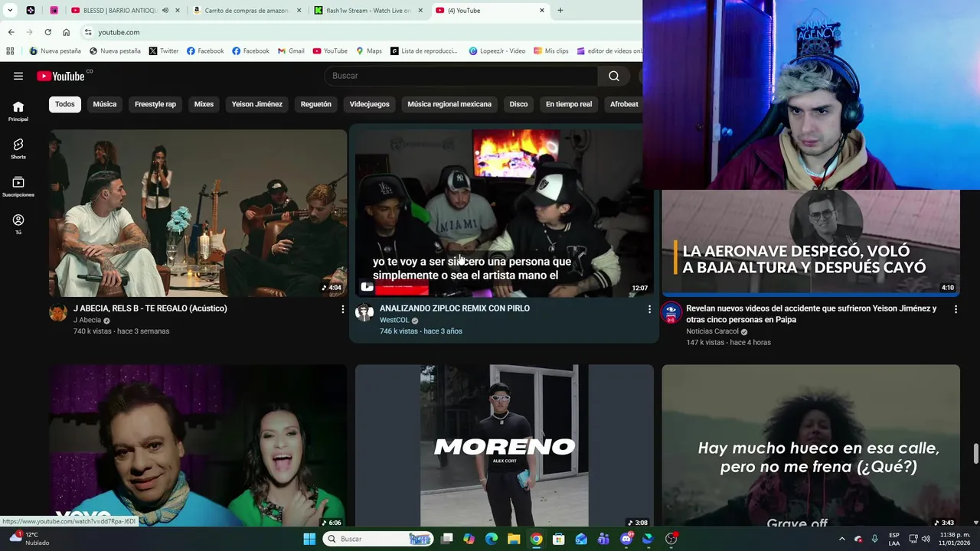
Task: Open Suscripciones in the sidebar
Action: click(x=18, y=186)
